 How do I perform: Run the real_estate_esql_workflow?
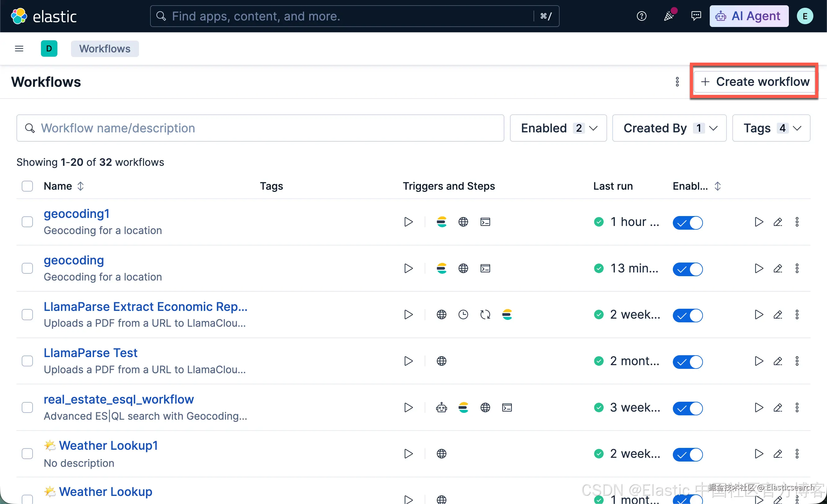(x=758, y=407)
